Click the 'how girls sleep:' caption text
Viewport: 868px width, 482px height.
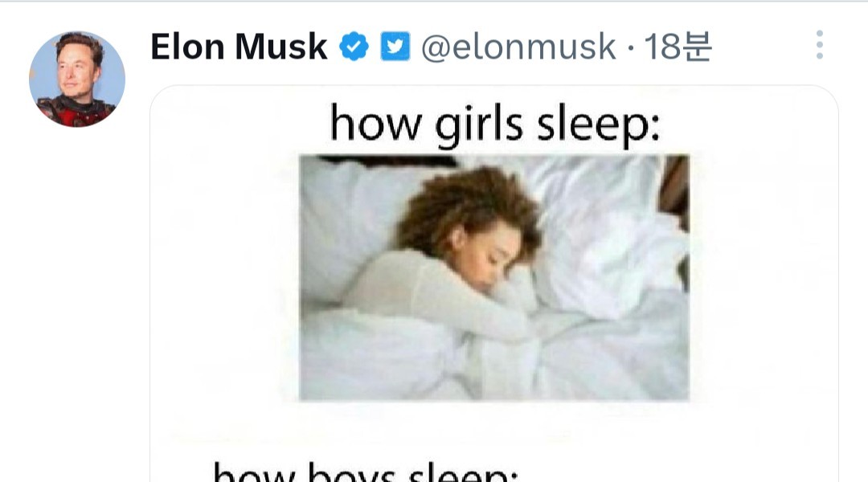coord(495,125)
